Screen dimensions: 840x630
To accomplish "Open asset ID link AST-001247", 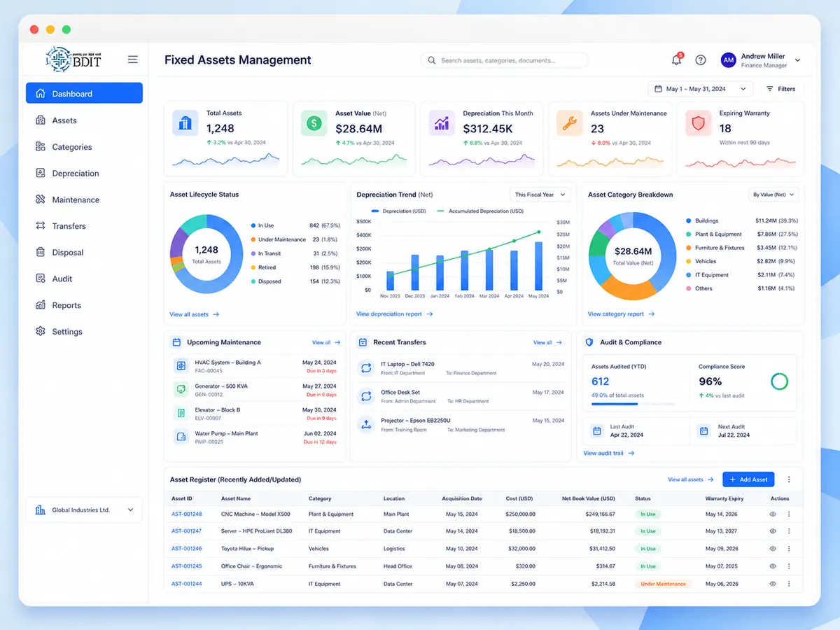I will pos(186,531).
